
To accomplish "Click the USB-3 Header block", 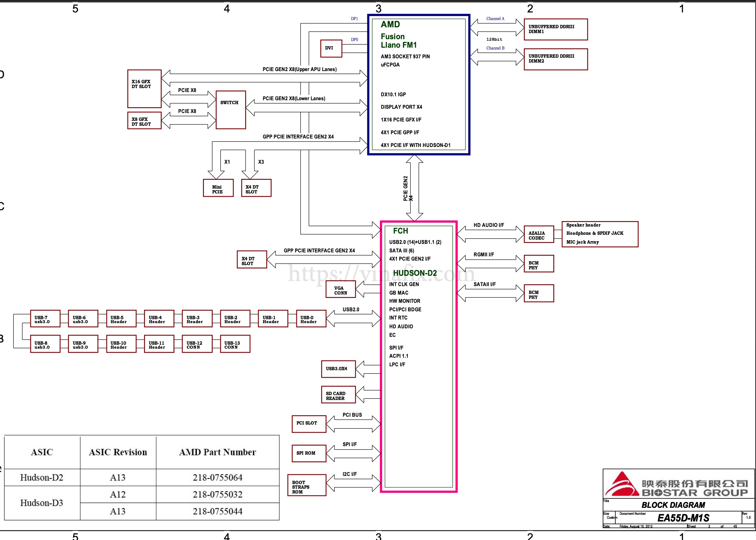I will click(x=197, y=319).
